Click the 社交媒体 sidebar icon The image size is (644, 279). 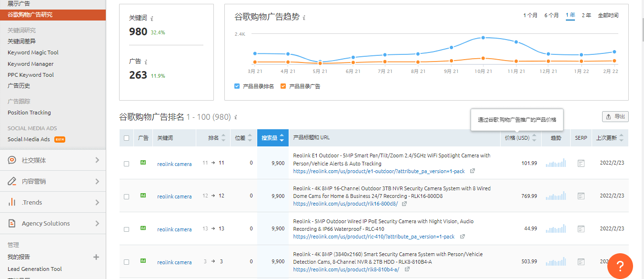coord(12,160)
